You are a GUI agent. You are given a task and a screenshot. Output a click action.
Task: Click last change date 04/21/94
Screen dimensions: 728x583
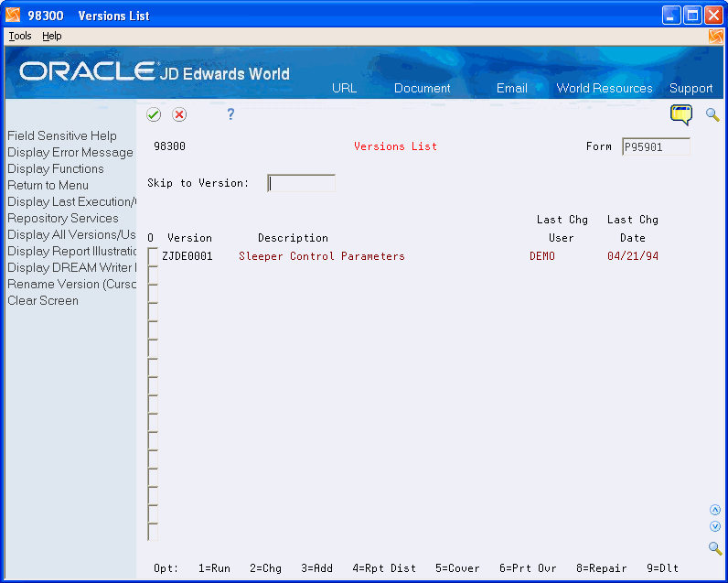tap(633, 256)
